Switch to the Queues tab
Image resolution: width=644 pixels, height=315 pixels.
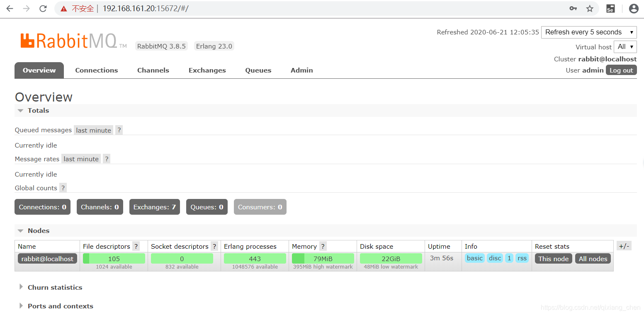pos(258,70)
